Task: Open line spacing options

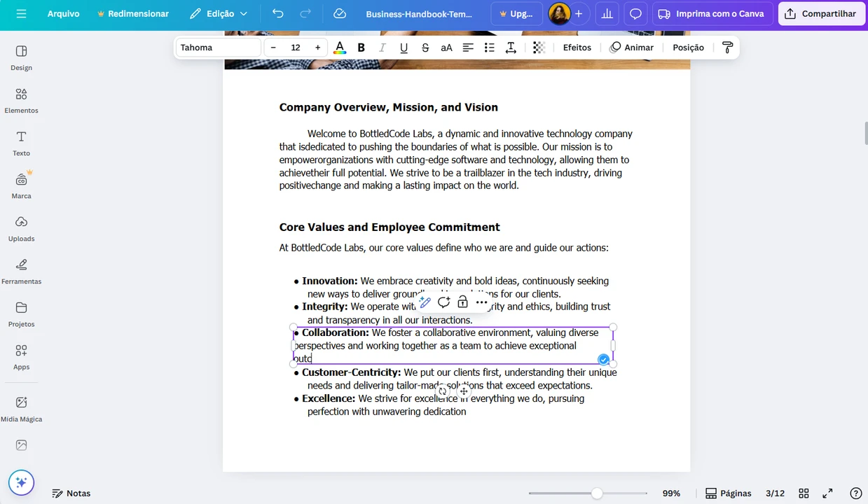Action: [511, 48]
